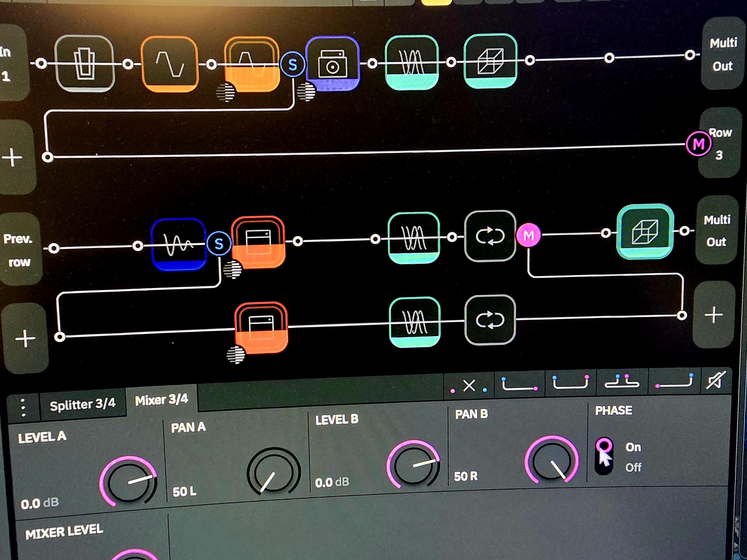Open the three-dot options menu
The height and width of the screenshot is (560, 747).
click(x=23, y=408)
